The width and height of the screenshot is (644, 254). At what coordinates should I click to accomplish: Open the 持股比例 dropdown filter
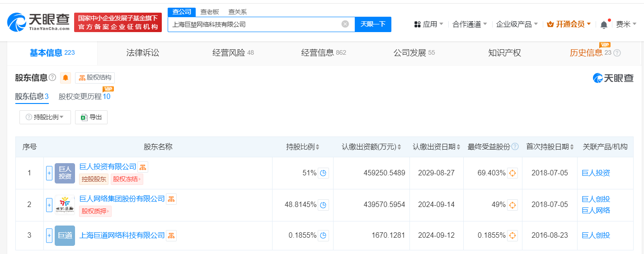45,117
